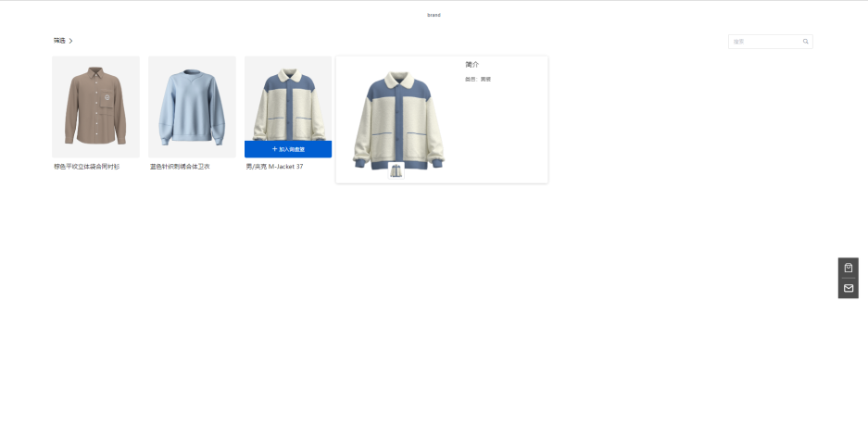Open the 筛选 filter label
Viewport: 868px width, 426px height.
click(x=59, y=41)
